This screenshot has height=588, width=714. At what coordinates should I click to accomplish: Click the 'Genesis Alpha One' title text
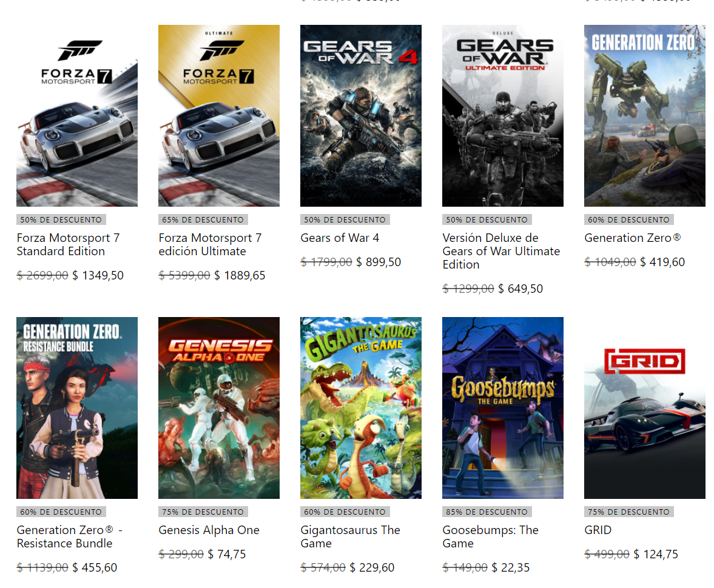pyautogui.click(x=209, y=530)
